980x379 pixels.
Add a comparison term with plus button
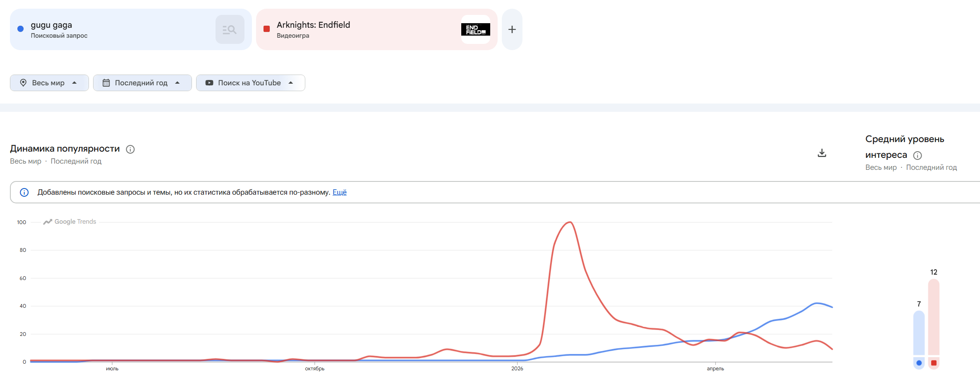512,29
